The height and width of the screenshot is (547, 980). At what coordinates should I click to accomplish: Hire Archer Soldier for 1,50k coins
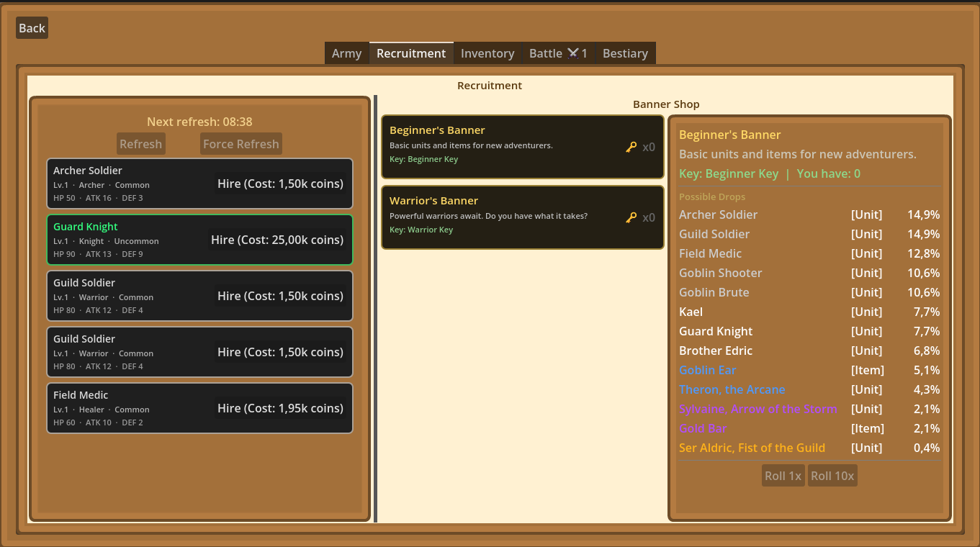[280, 184]
